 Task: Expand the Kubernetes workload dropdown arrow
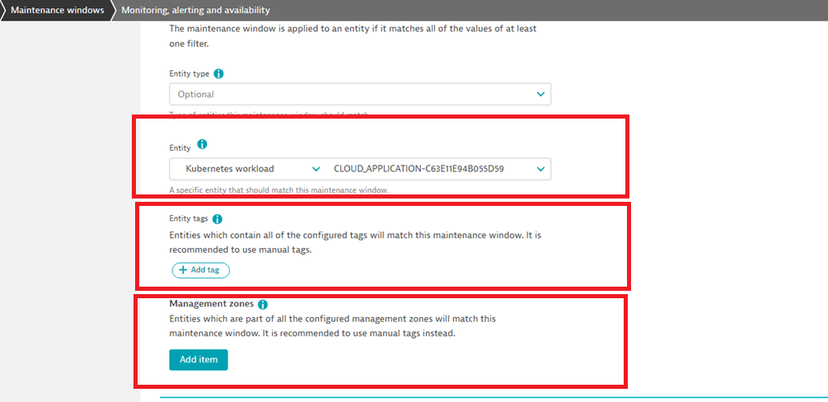pos(317,169)
